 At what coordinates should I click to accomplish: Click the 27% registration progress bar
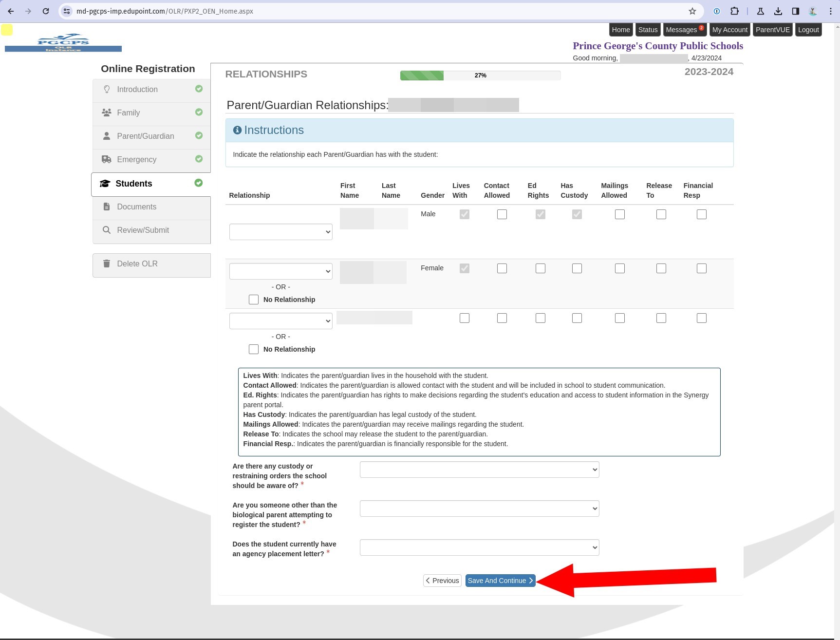pyautogui.click(x=480, y=75)
